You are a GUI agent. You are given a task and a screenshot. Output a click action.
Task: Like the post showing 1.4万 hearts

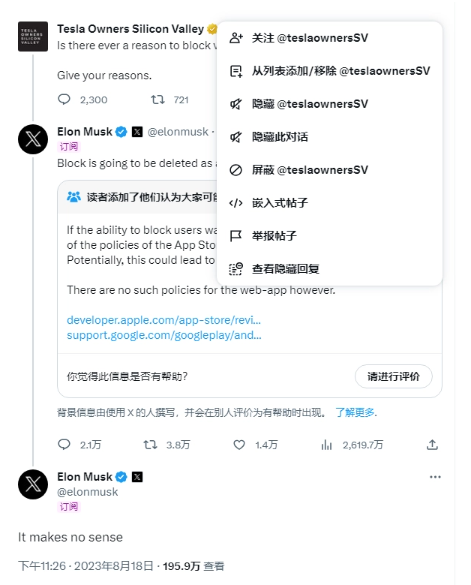pos(239,444)
